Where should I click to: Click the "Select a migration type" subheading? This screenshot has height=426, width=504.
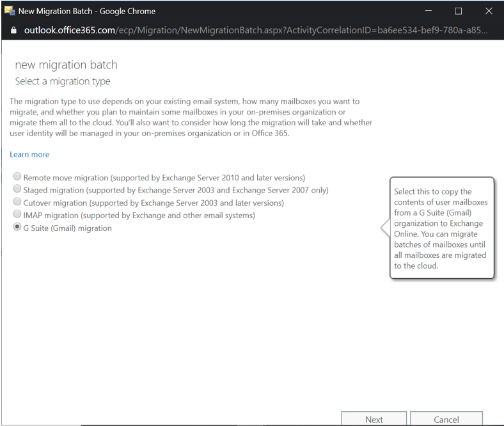(x=63, y=81)
